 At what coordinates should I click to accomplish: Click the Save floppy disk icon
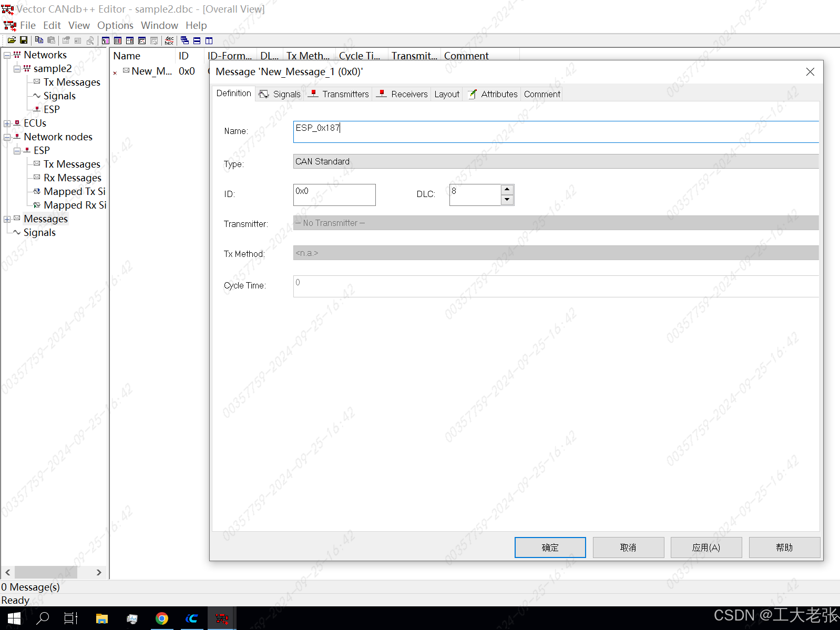(24, 40)
